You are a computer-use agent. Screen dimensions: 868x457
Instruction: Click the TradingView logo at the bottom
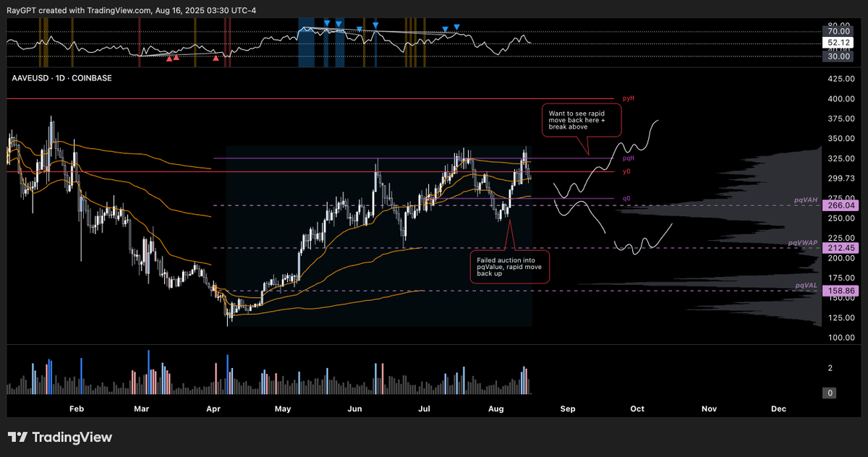(x=60, y=437)
